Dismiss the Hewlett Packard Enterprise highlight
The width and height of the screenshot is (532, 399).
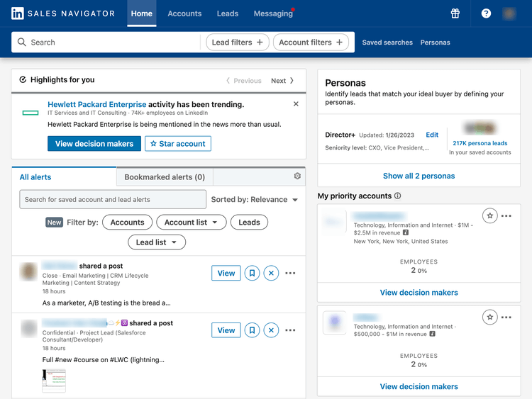pos(296,103)
